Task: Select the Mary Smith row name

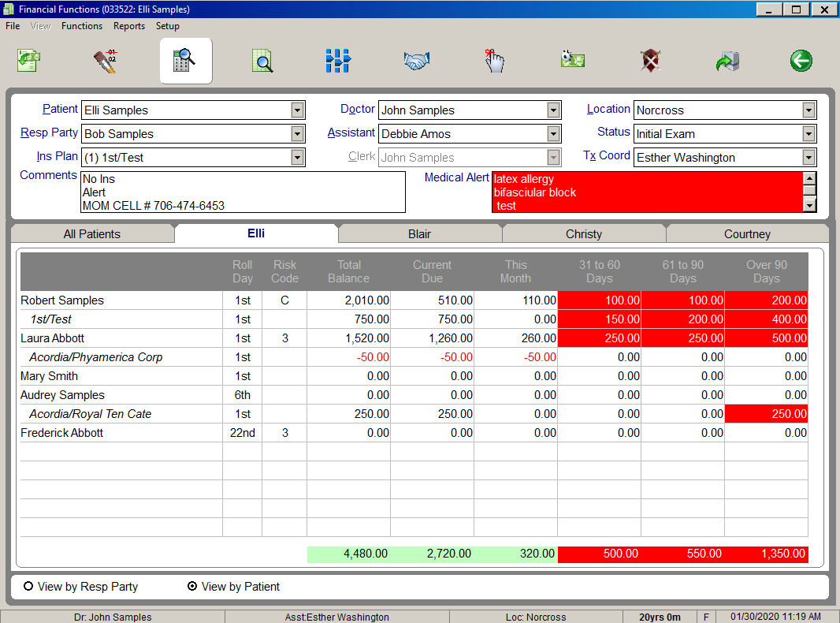Action: click(x=50, y=376)
